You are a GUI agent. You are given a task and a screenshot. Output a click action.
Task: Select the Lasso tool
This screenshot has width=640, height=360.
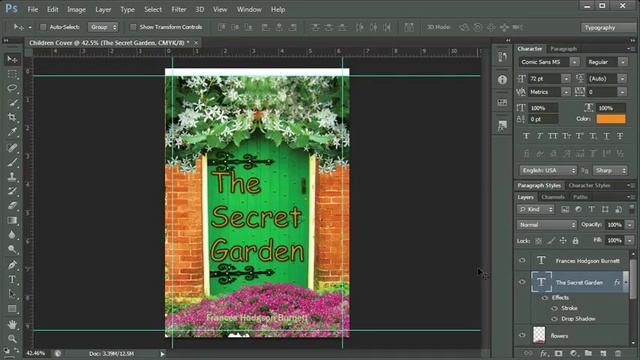coord(12,89)
